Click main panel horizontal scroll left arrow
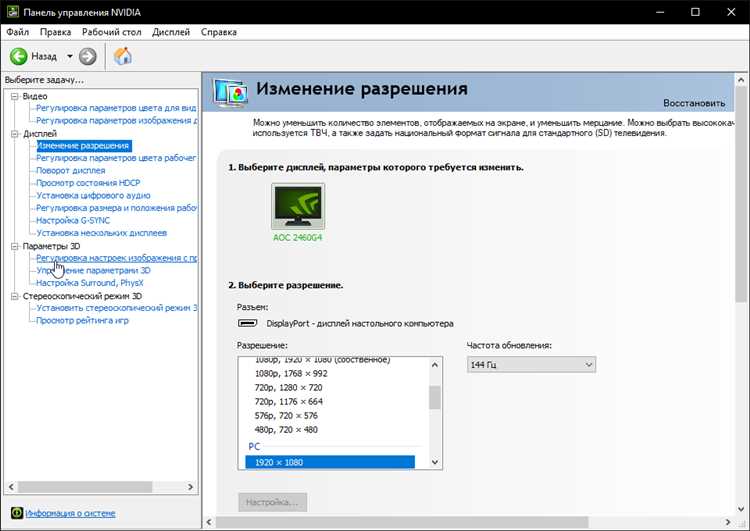The height and width of the screenshot is (531, 750). [209, 522]
